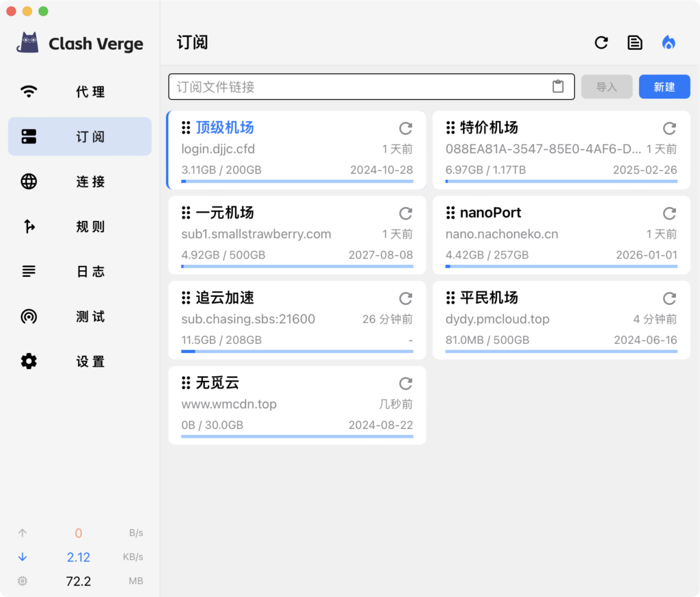
Task: Open the 设置 (Settings) page
Action: pos(80,361)
